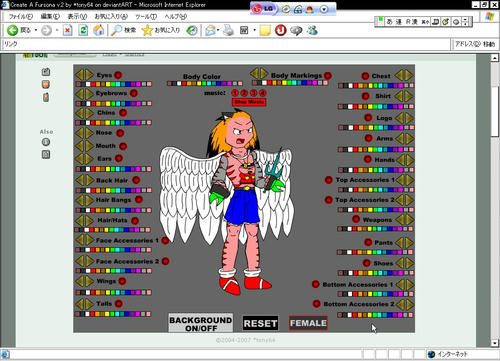Play music track 1

[x=235, y=93]
